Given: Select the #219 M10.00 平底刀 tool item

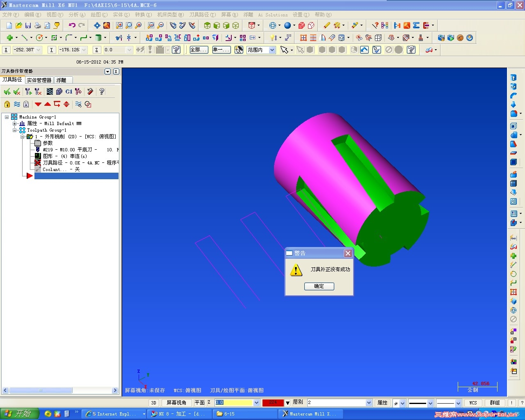Looking at the screenshot, I should coord(77,150).
